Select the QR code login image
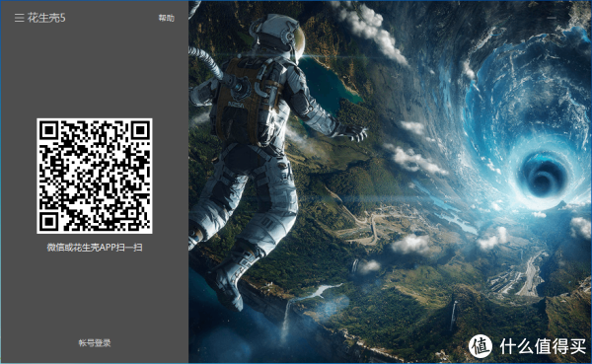This screenshot has width=592, height=364. (x=95, y=176)
